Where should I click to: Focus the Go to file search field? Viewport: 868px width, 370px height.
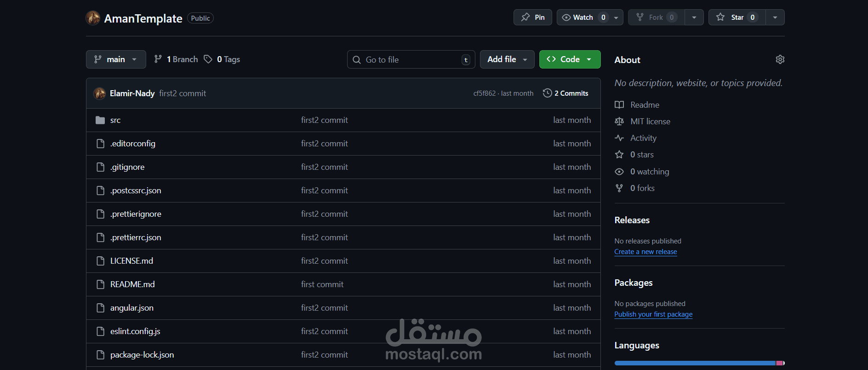(x=411, y=59)
